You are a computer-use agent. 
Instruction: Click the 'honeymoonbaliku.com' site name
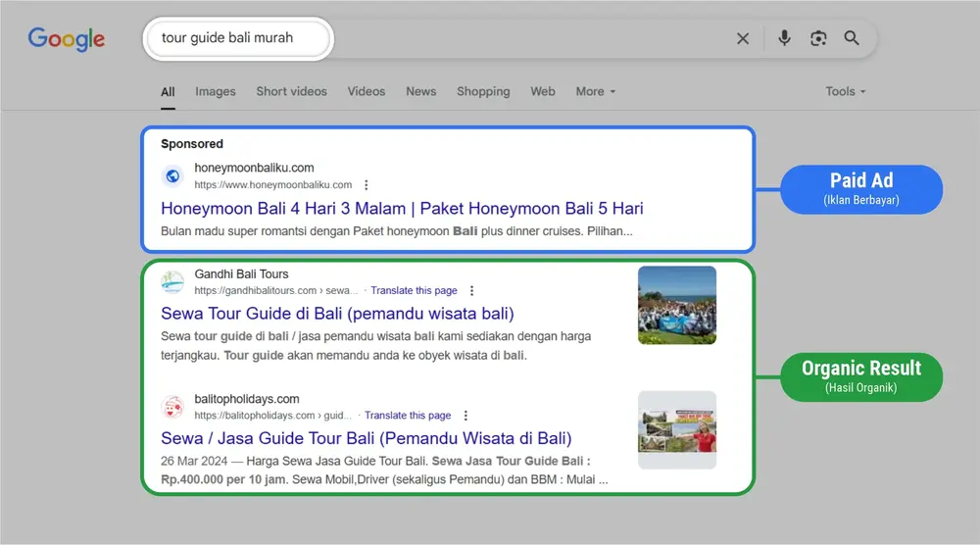pos(254,169)
